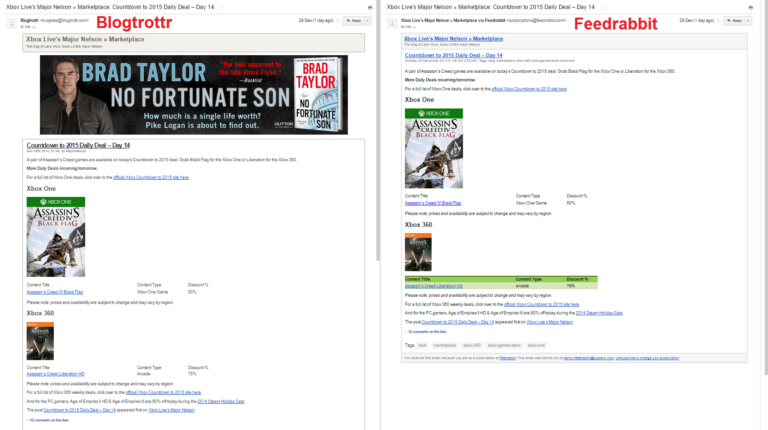768x430 pixels.
Task: Open 'Countdown to 2015 Daily Deal – Day 14' title in Blogtrottr email
Action: tap(78, 145)
